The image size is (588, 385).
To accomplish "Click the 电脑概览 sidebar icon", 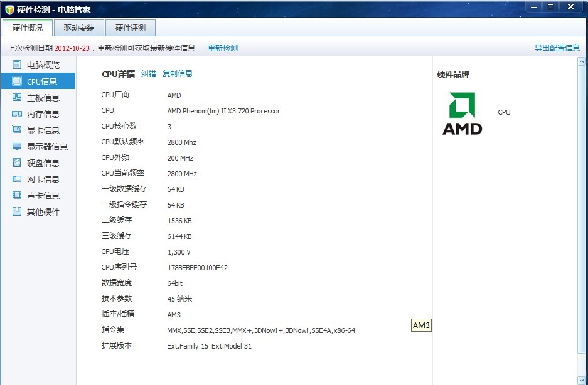I will pyautogui.click(x=17, y=65).
